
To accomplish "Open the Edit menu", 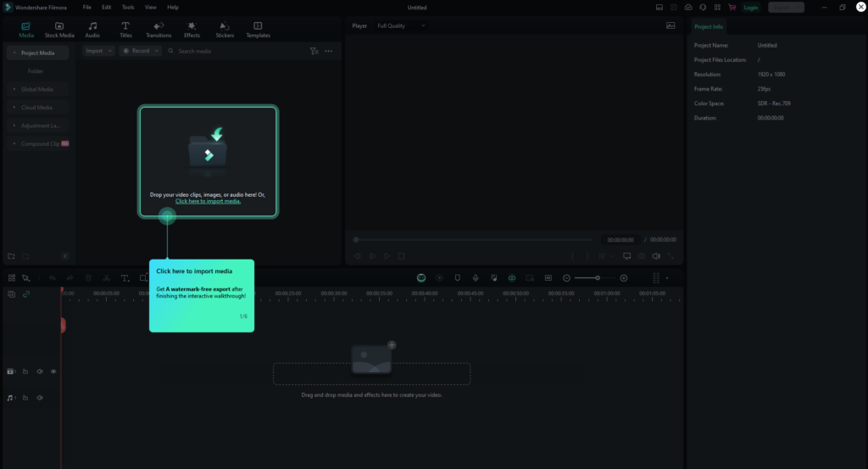I will (x=106, y=7).
